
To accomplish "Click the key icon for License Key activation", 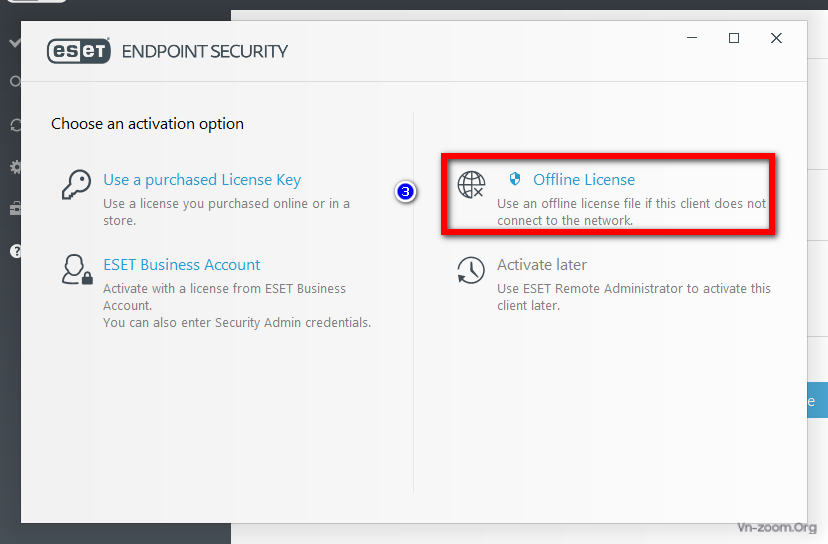I will coord(77,185).
